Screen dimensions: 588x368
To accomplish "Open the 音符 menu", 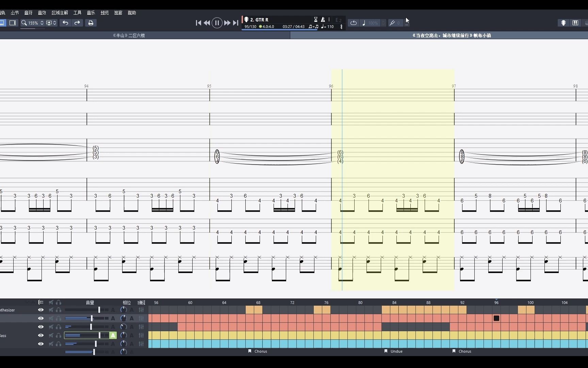I will click(x=28, y=13).
